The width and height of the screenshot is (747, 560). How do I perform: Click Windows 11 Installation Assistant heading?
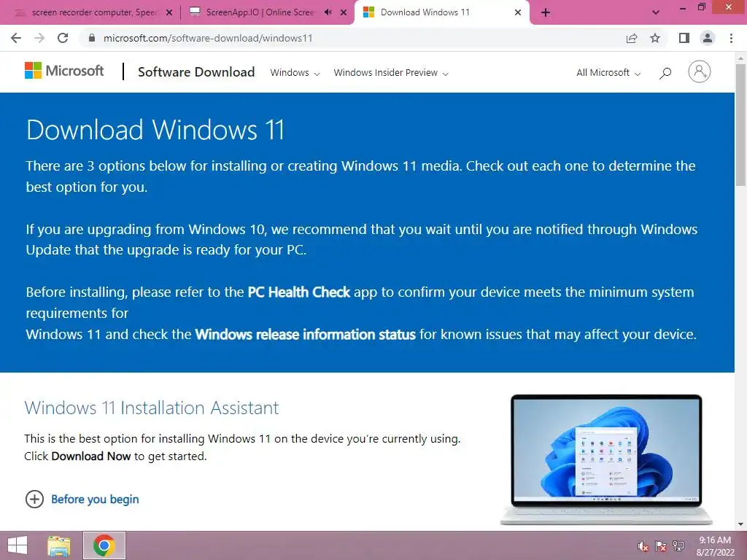pyautogui.click(x=152, y=408)
